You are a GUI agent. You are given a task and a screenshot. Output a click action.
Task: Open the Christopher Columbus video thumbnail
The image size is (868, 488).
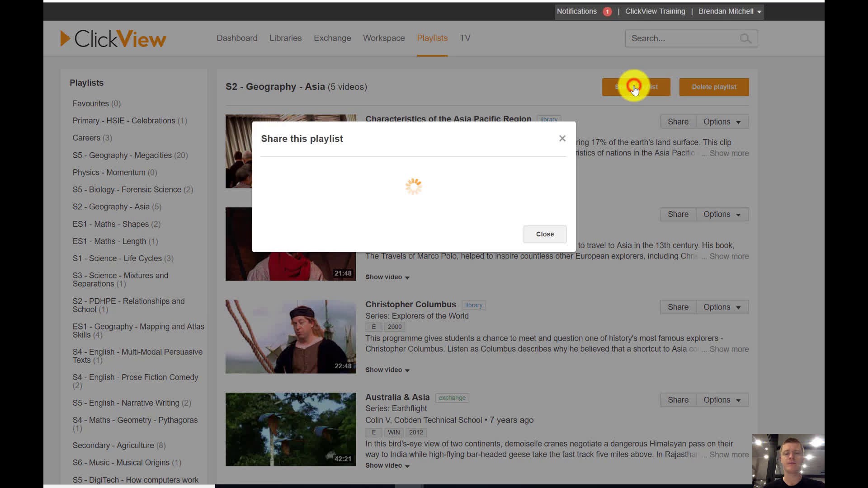291,337
